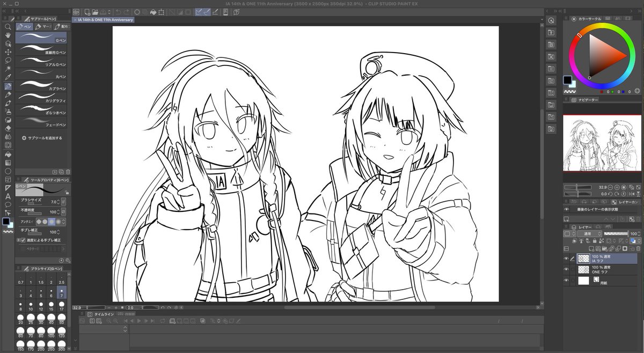Step the 不透明度 value arrows
644x353 pixels.
(60, 211)
